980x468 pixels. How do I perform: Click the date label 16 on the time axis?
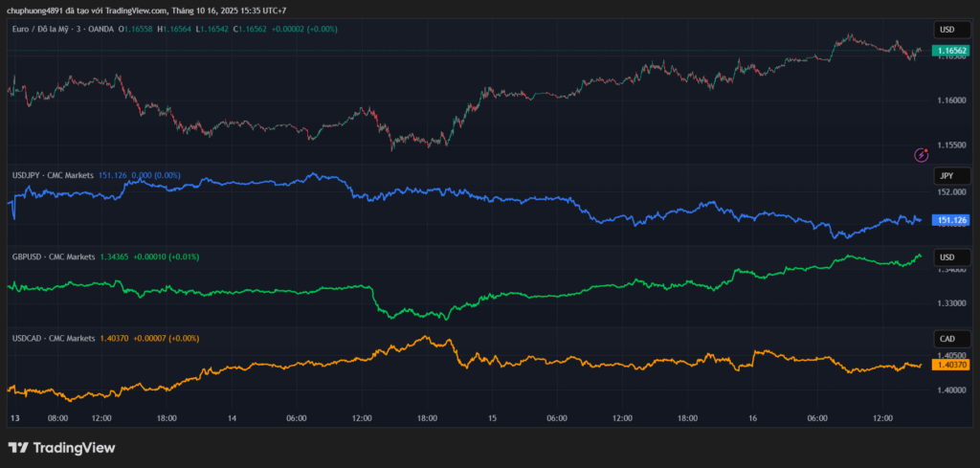click(752, 418)
